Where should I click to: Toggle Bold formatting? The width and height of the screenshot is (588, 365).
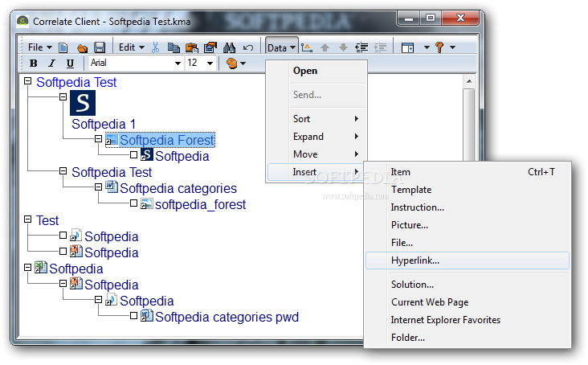pos(34,63)
